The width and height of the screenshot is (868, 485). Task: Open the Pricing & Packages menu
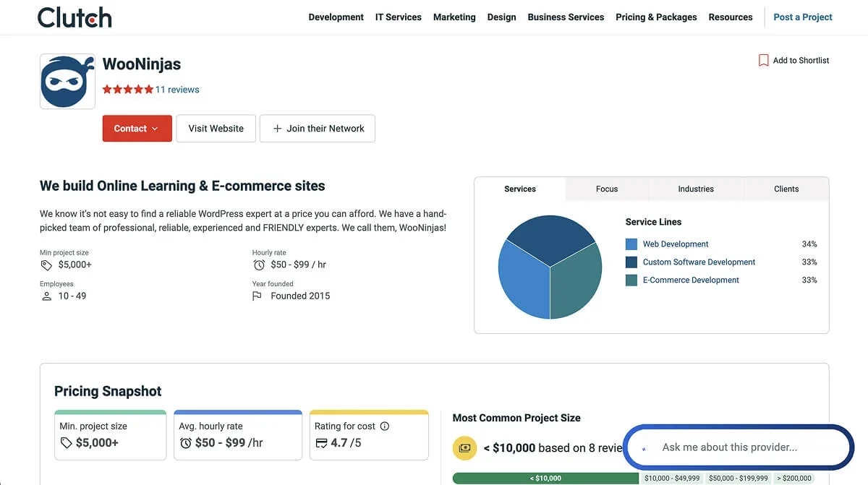[656, 17]
